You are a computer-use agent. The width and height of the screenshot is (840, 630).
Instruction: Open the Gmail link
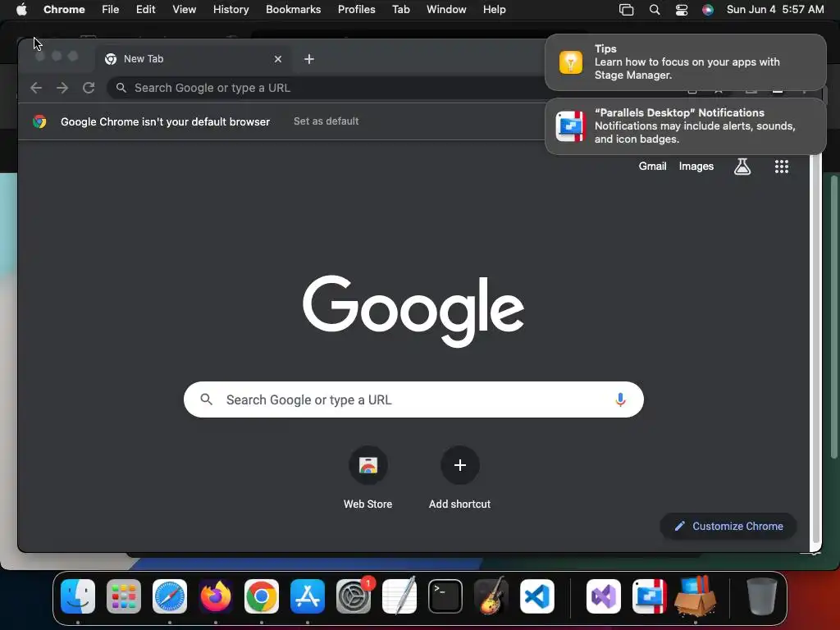pyautogui.click(x=652, y=167)
